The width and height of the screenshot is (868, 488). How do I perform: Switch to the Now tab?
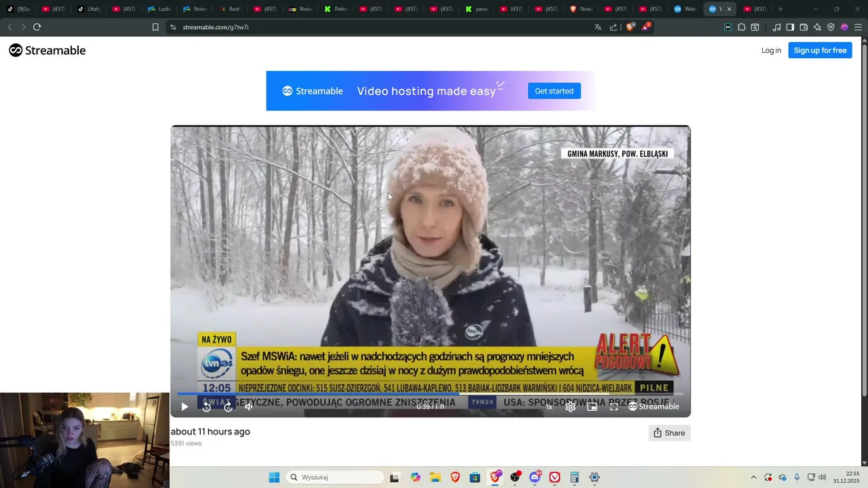pyautogui.click(x=583, y=9)
